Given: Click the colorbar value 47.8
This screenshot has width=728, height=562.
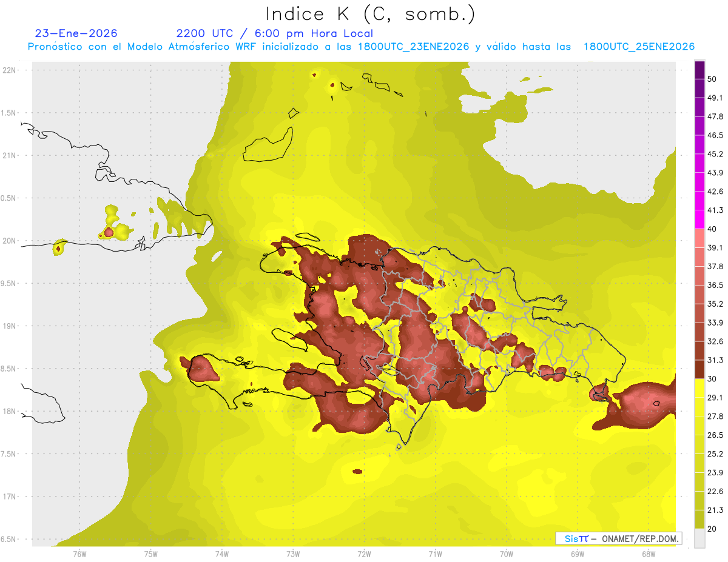Looking at the screenshot, I should point(715,116).
